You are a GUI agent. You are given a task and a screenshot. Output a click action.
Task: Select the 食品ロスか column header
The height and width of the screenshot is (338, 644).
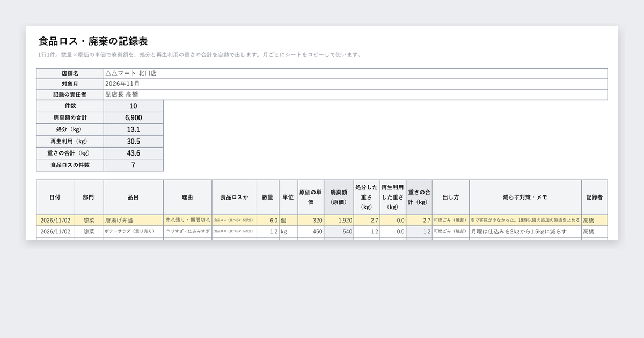pos(234,197)
